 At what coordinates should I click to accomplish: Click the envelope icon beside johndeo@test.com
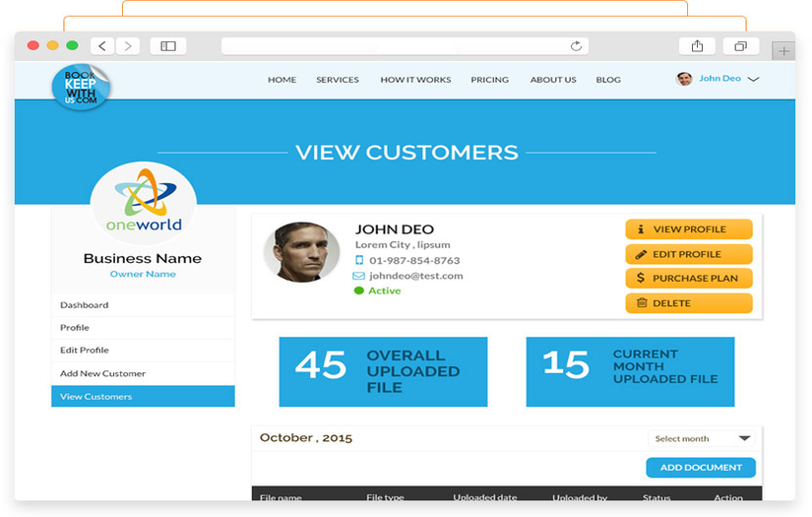(x=358, y=276)
